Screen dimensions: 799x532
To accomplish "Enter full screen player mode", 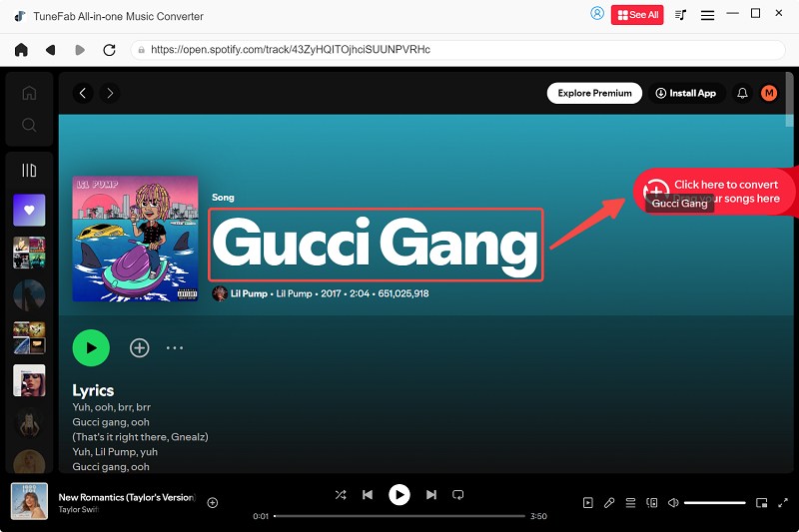I will 783,503.
